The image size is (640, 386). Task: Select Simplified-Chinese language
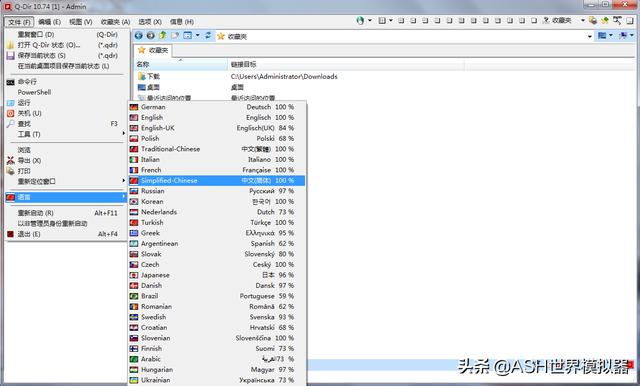point(217,180)
